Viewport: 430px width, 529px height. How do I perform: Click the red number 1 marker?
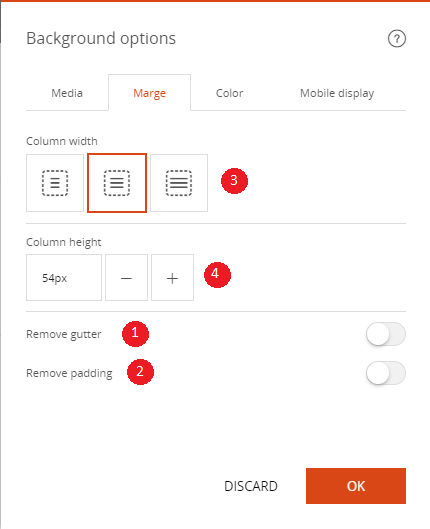135,334
